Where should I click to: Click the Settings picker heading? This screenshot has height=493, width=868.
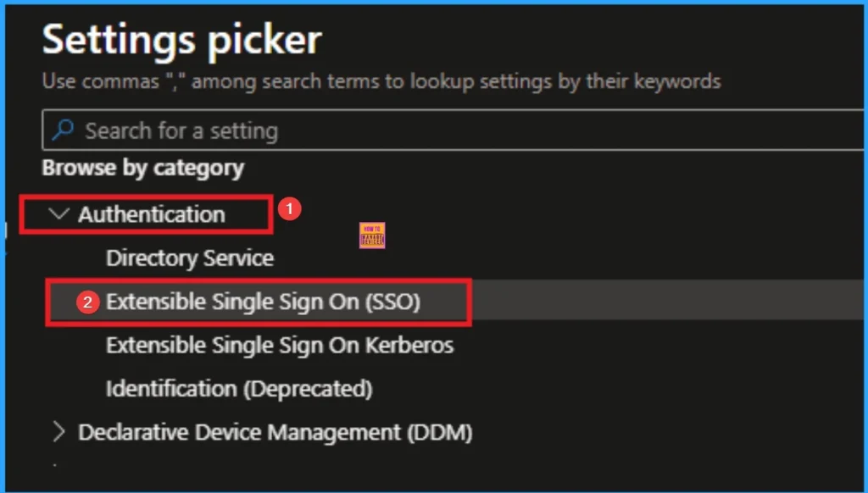click(181, 38)
